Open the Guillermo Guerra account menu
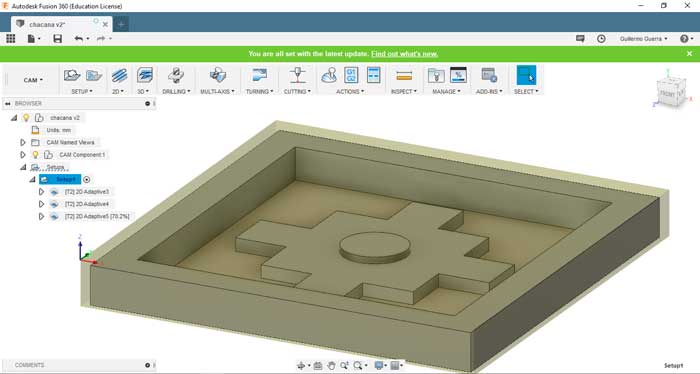The image size is (700, 374). [643, 39]
